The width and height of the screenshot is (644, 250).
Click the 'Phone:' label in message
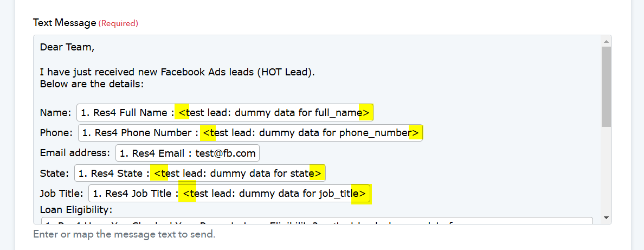(56, 133)
